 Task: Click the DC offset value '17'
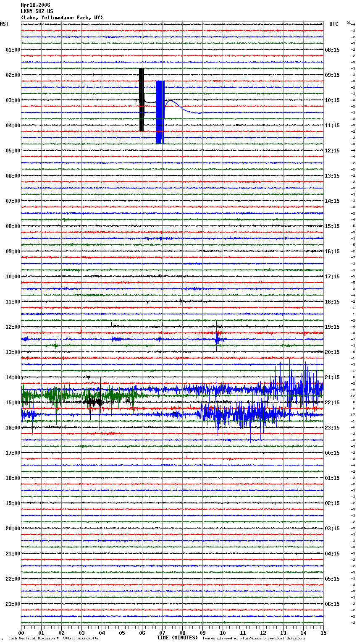coord(354,415)
